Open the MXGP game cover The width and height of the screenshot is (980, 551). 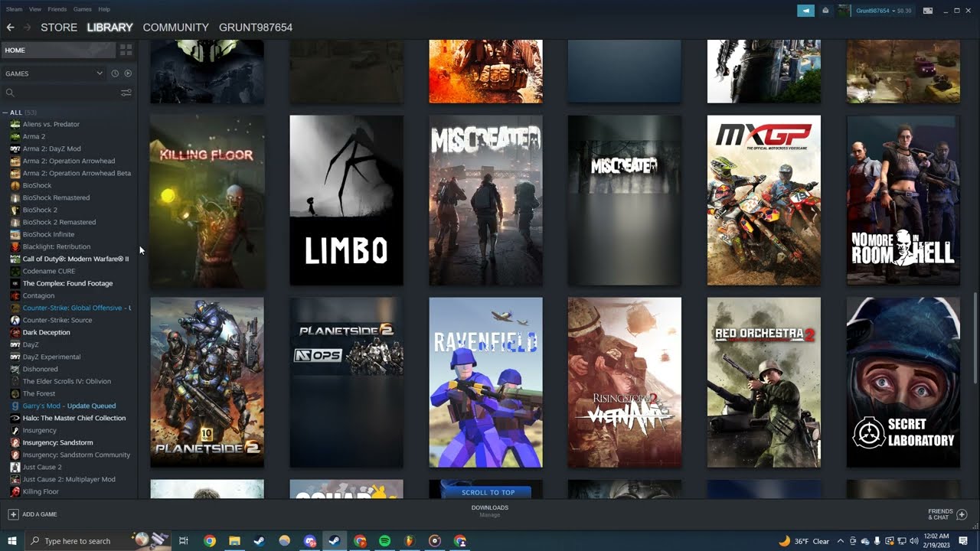(x=764, y=201)
